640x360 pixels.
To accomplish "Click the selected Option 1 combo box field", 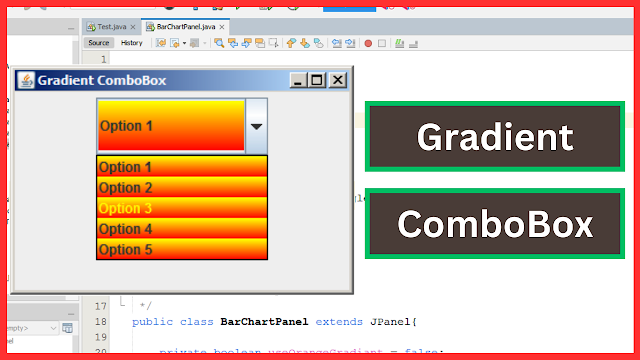I will click(171, 126).
